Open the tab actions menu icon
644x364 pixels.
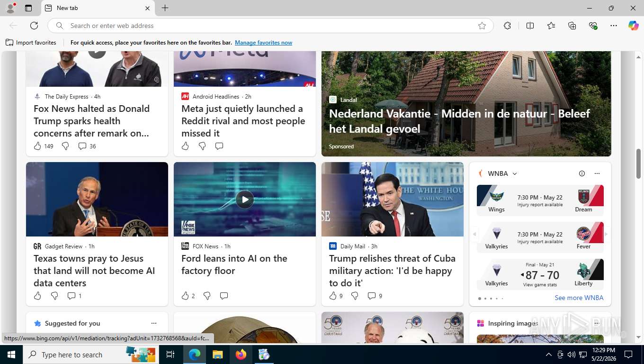[x=28, y=8]
